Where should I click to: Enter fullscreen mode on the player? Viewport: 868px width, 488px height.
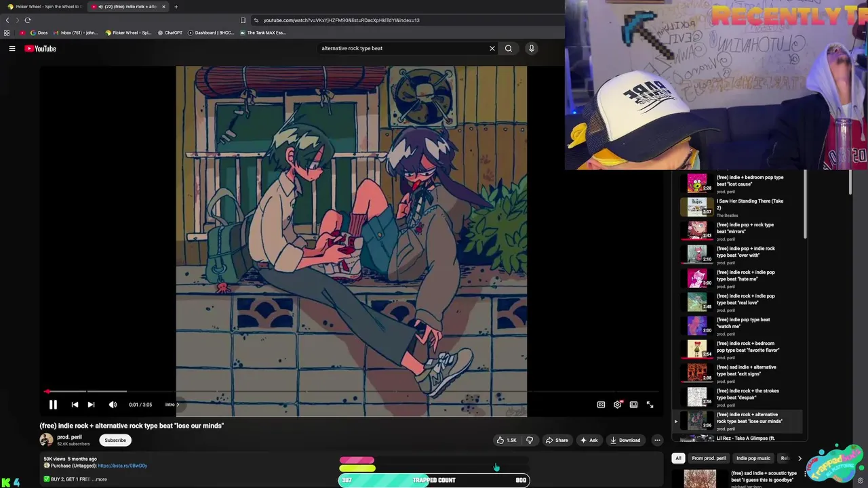pos(650,405)
